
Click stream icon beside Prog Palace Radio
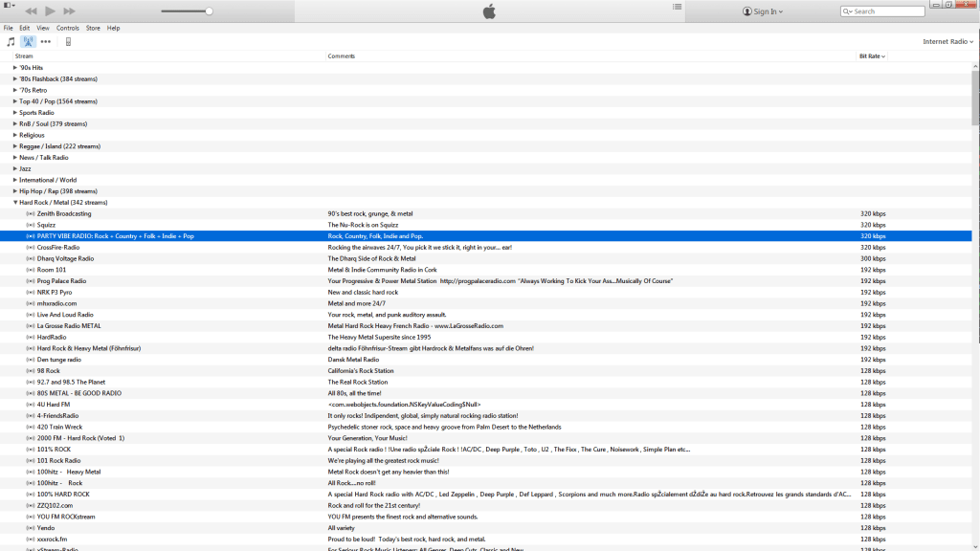click(x=30, y=281)
